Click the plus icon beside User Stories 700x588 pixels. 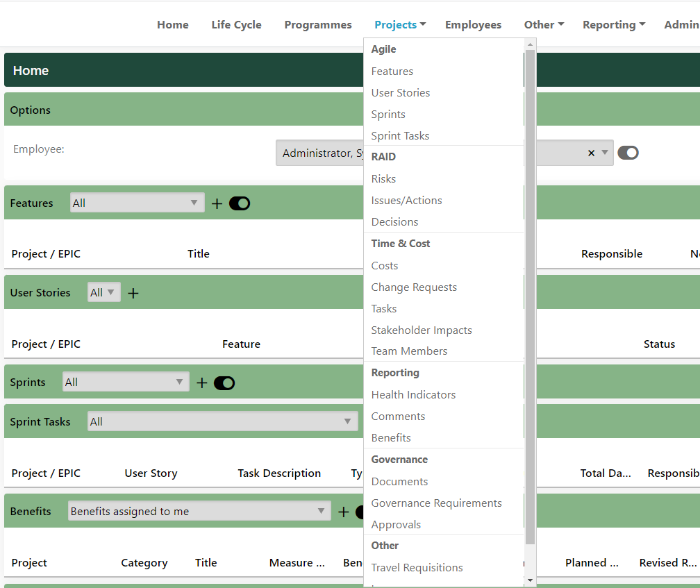coord(133,293)
